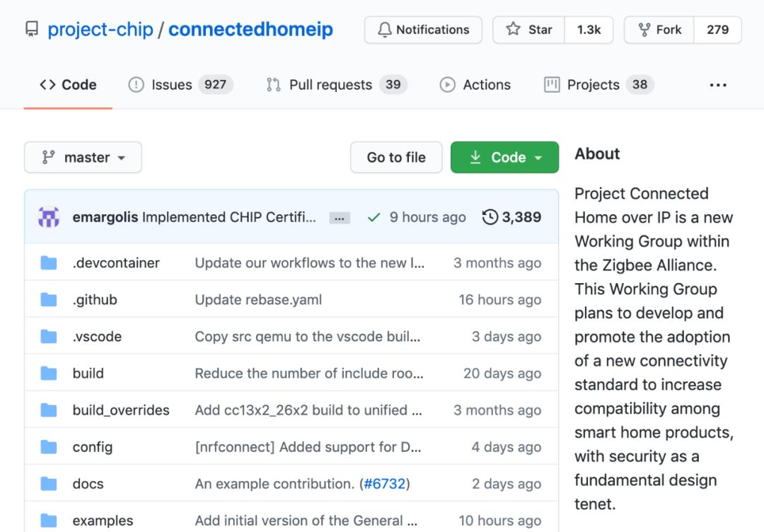Click the build folder icon
The image size is (764, 532).
[49, 374]
